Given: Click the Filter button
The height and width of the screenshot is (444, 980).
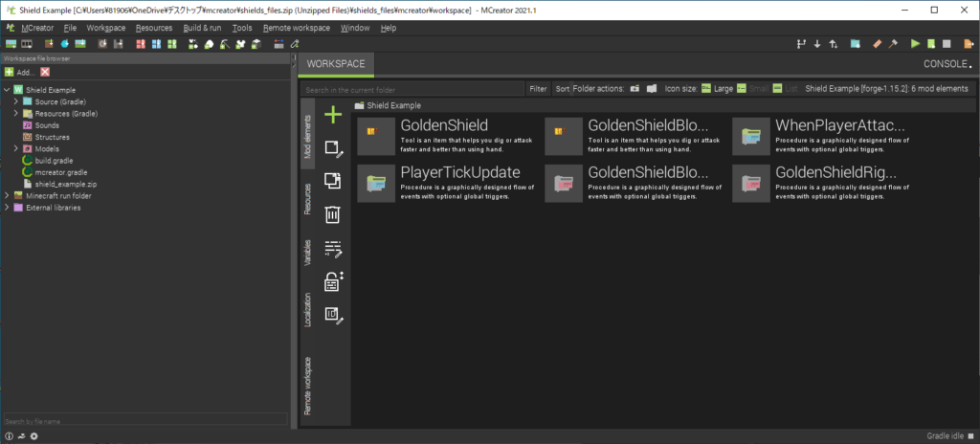Looking at the screenshot, I should (x=538, y=89).
